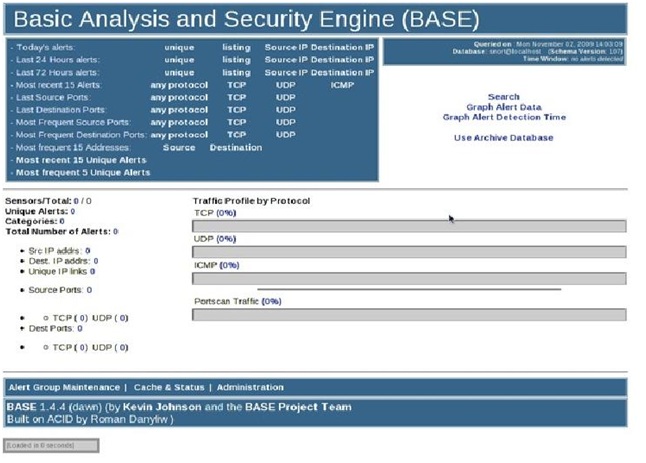Show last source ports for UDP
This screenshot has height=463, width=646.
click(x=286, y=98)
